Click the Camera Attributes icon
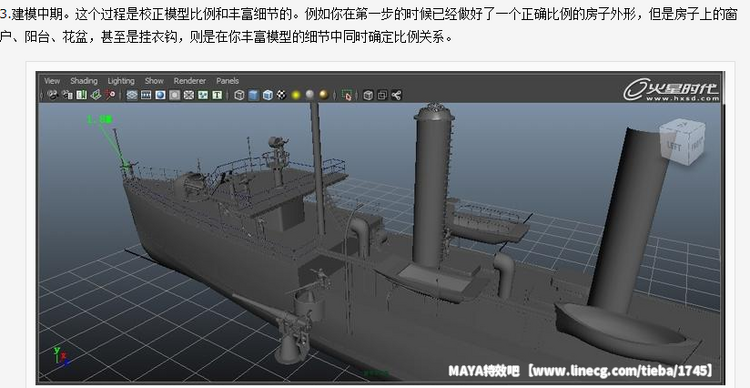The width and height of the screenshot is (750, 388). [67, 95]
